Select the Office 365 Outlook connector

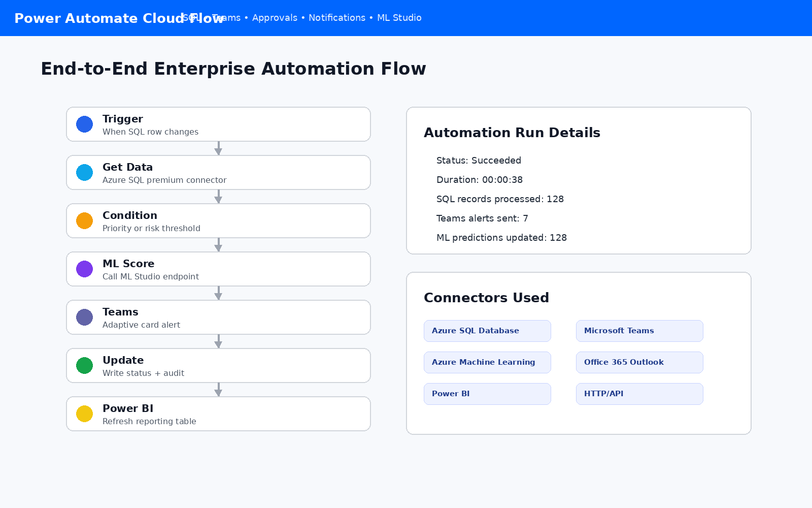(x=639, y=362)
